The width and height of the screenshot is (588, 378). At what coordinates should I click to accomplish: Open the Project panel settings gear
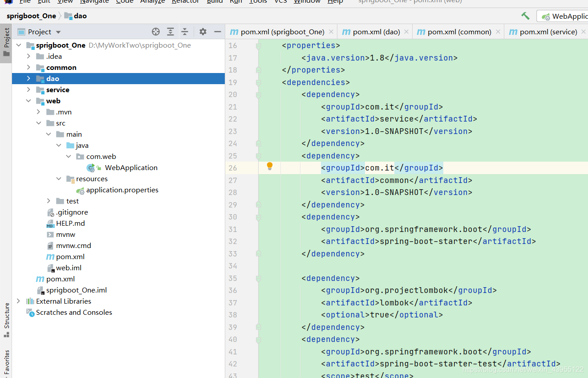click(x=203, y=32)
